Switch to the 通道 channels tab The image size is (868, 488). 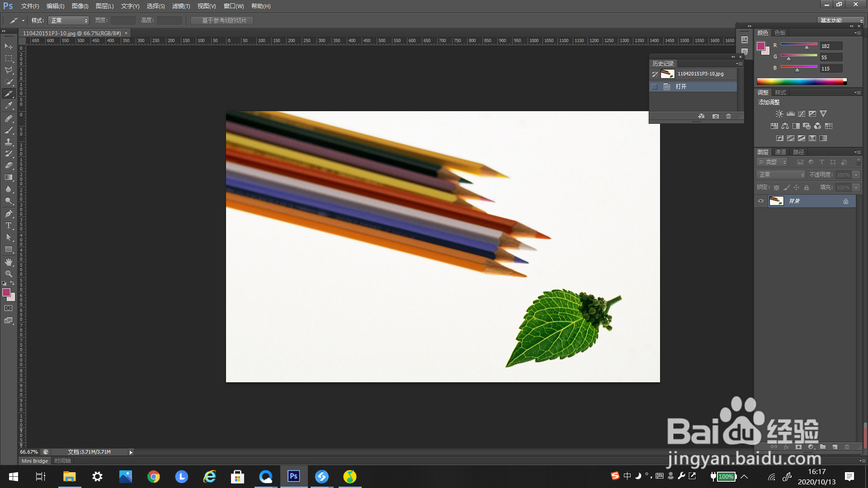pos(780,152)
